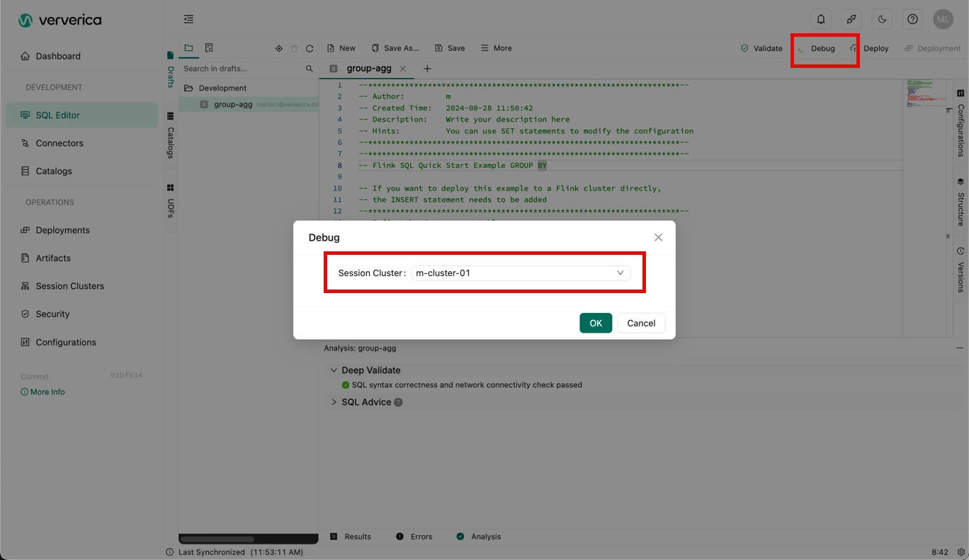Screen dimensions: 969x560
Task: Locate current draft with the target icon
Action: coord(279,49)
